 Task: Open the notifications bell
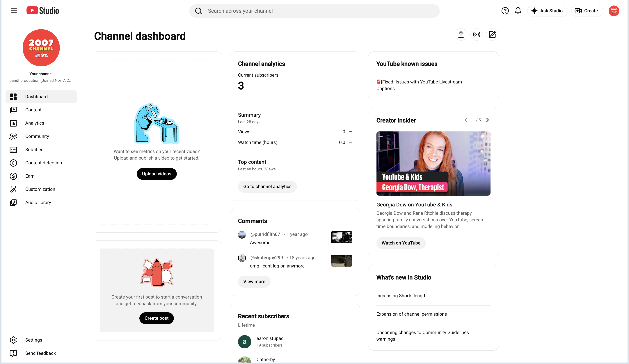pos(518,11)
